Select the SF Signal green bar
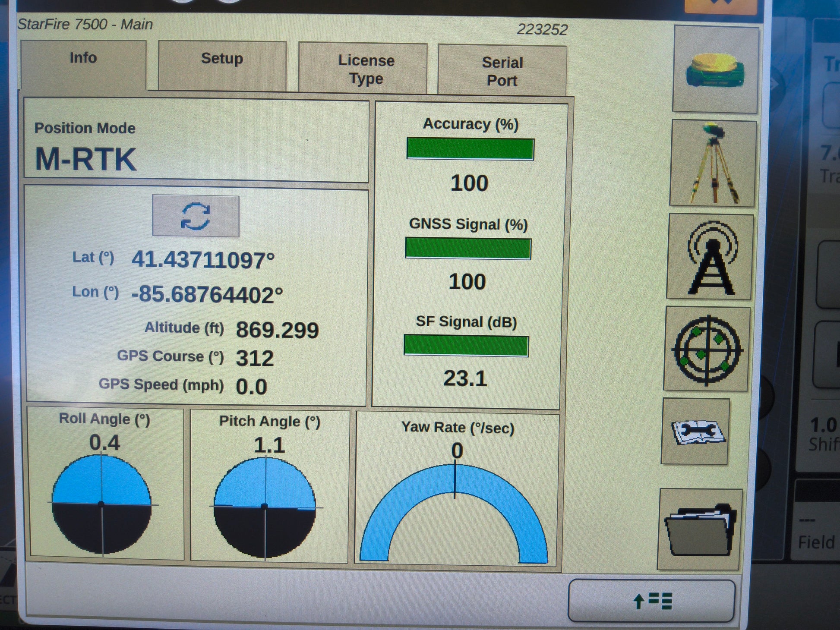 466,346
